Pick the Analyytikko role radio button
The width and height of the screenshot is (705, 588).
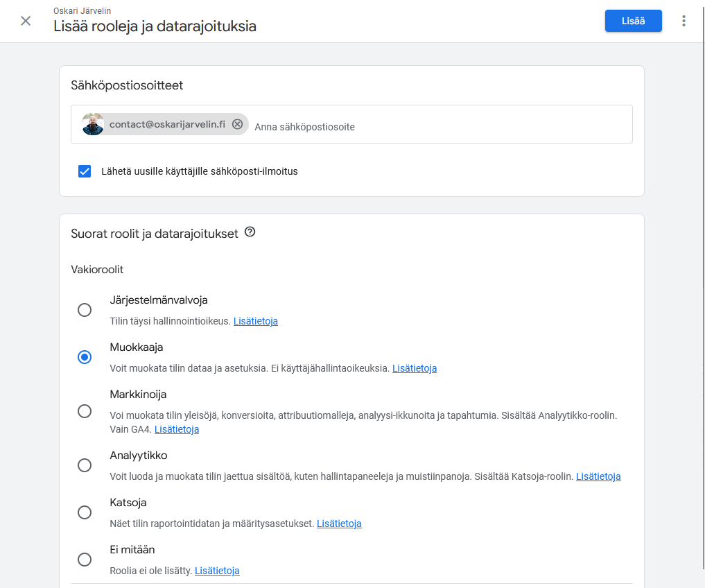(85, 465)
